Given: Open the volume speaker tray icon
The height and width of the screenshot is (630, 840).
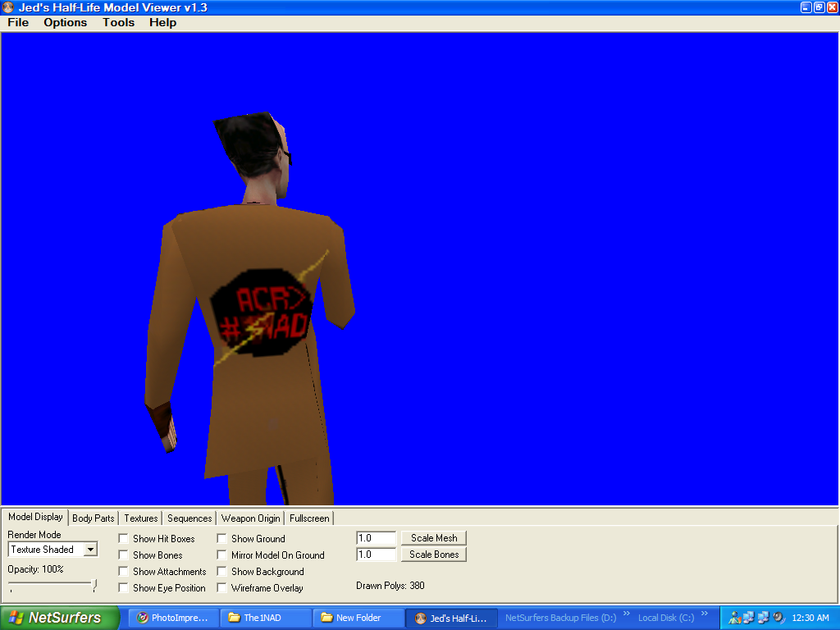Looking at the screenshot, I should tap(778, 618).
